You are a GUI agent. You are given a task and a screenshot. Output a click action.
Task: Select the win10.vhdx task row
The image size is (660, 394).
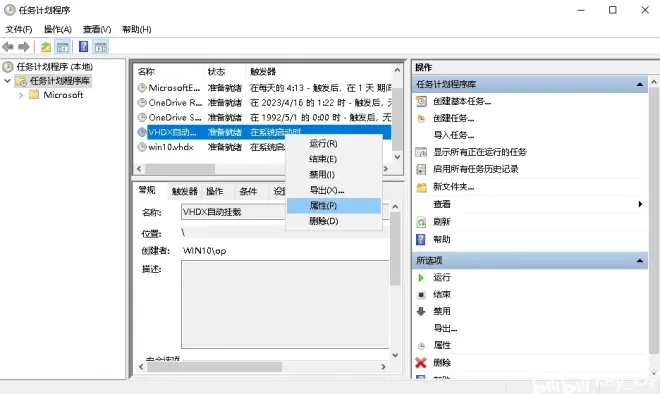pos(263,147)
